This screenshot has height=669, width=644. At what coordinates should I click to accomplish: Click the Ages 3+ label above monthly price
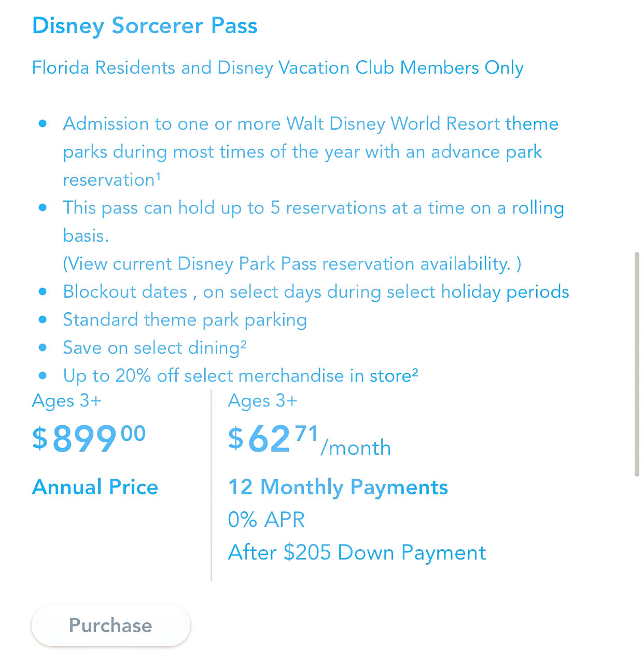262,401
